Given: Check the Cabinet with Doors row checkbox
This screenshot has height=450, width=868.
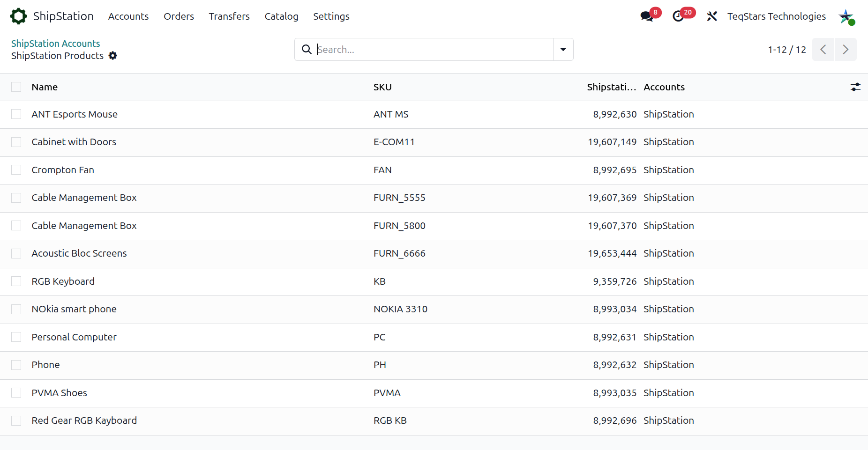Looking at the screenshot, I should pyautogui.click(x=16, y=142).
